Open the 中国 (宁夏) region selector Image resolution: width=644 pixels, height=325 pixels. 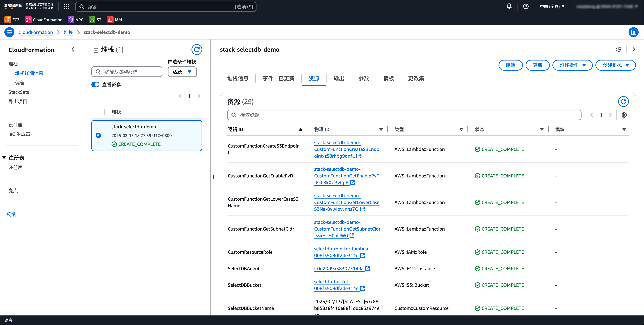[552, 7]
